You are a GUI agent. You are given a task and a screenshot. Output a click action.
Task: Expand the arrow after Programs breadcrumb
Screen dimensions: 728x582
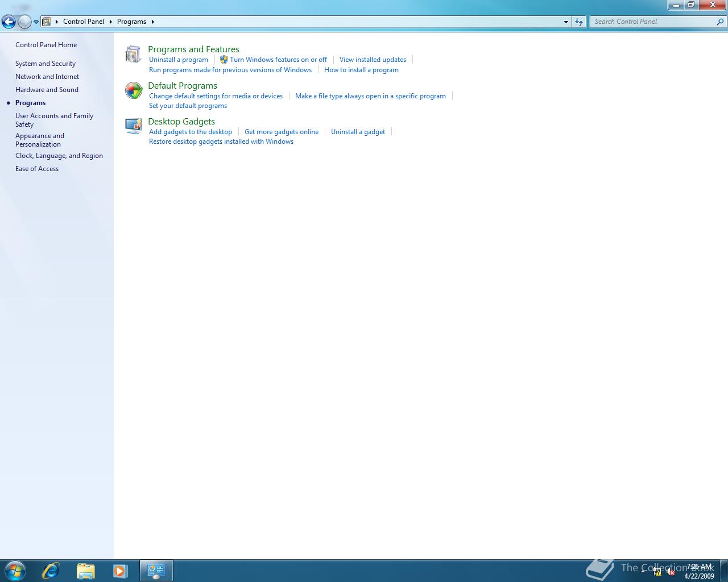pyautogui.click(x=152, y=22)
